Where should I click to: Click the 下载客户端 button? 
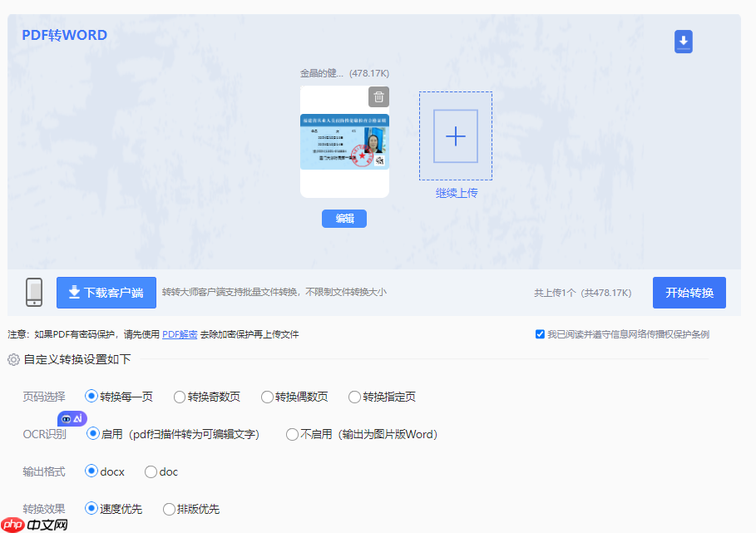coord(106,292)
